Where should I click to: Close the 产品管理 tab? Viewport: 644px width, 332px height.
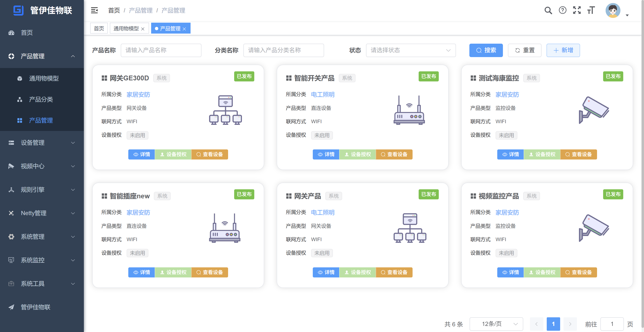[184, 29]
